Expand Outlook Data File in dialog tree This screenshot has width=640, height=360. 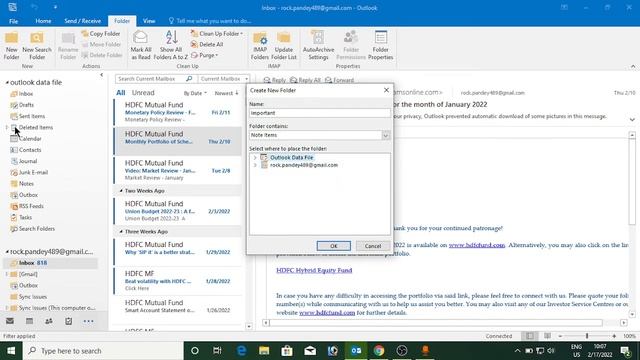[255, 158]
